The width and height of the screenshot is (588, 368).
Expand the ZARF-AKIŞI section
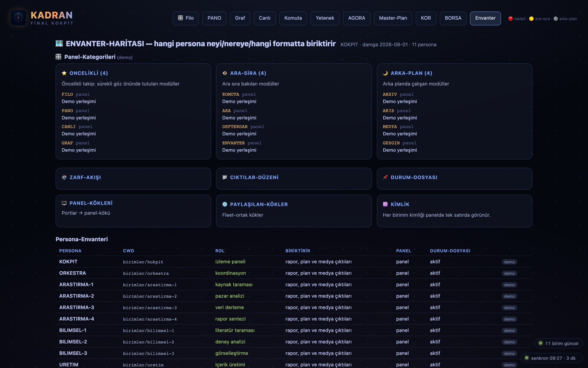click(x=133, y=178)
